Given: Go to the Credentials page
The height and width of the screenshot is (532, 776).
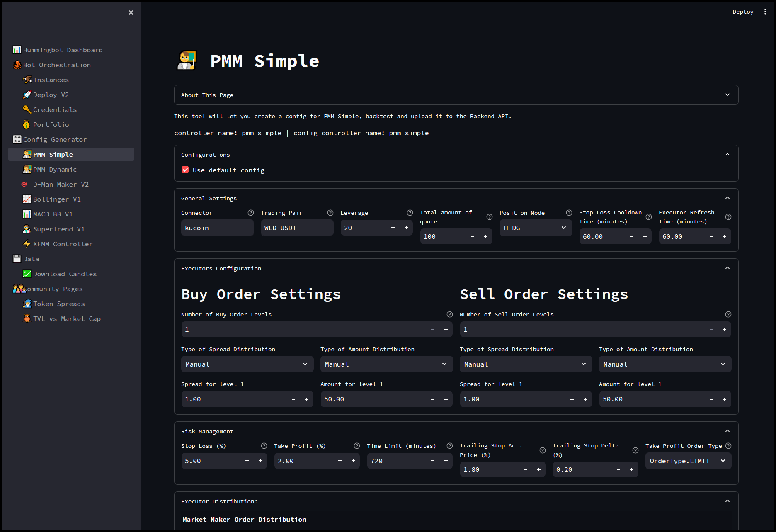Looking at the screenshot, I should (x=55, y=109).
